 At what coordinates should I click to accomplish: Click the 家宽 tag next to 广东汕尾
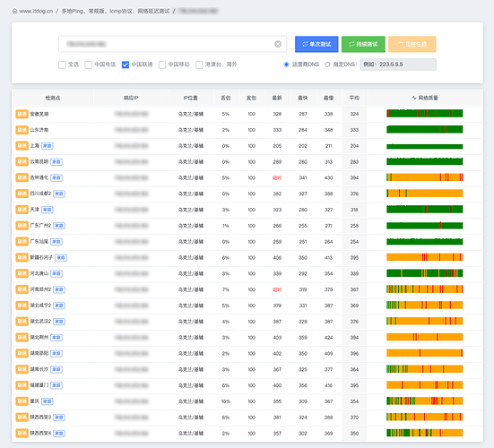(56, 242)
